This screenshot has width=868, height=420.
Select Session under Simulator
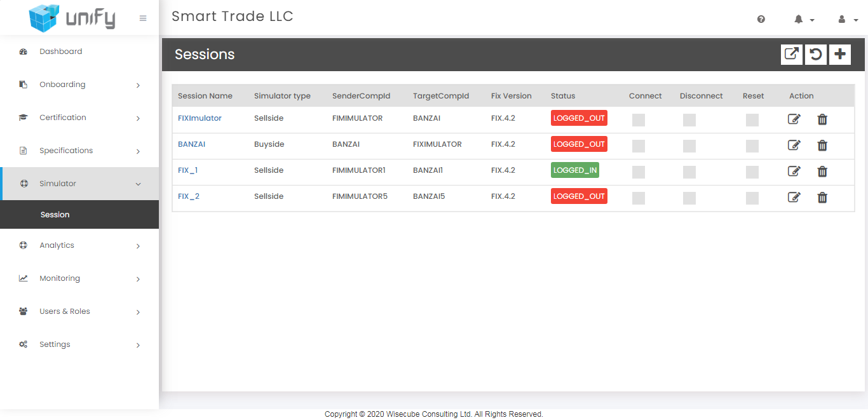55,215
